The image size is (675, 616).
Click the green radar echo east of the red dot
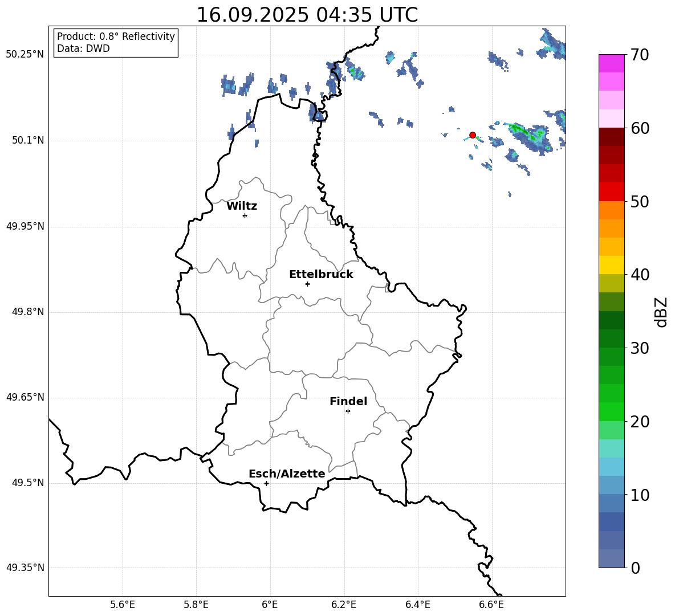click(x=526, y=133)
